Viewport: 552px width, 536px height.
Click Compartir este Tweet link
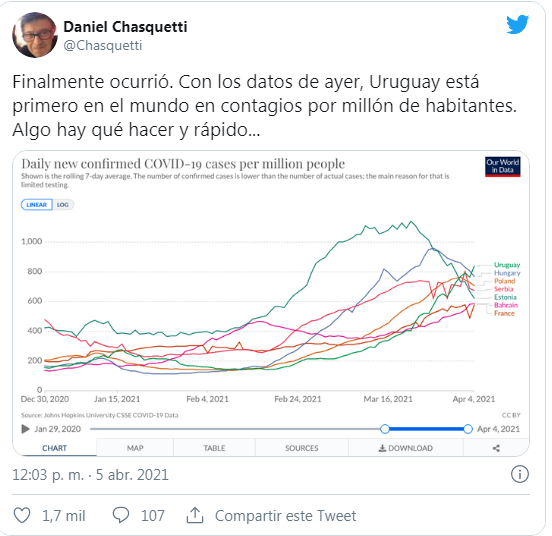click(x=286, y=516)
